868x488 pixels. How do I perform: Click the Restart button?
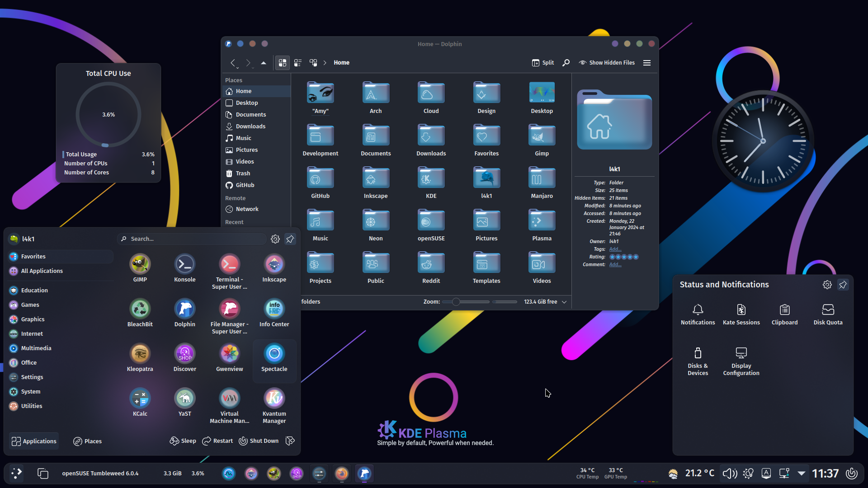click(x=217, y=441)
